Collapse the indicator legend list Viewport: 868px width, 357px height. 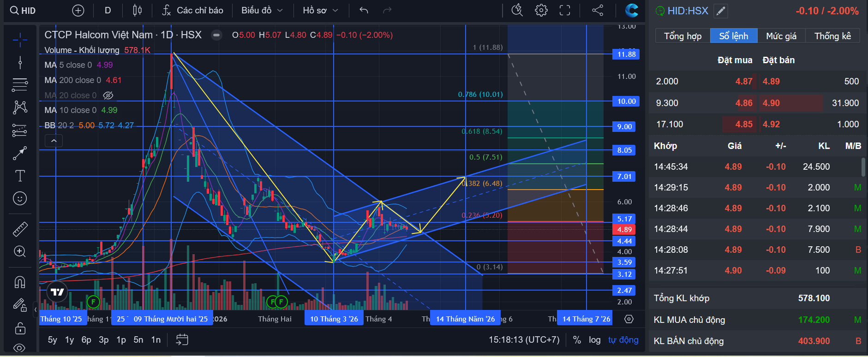[54, 141]
